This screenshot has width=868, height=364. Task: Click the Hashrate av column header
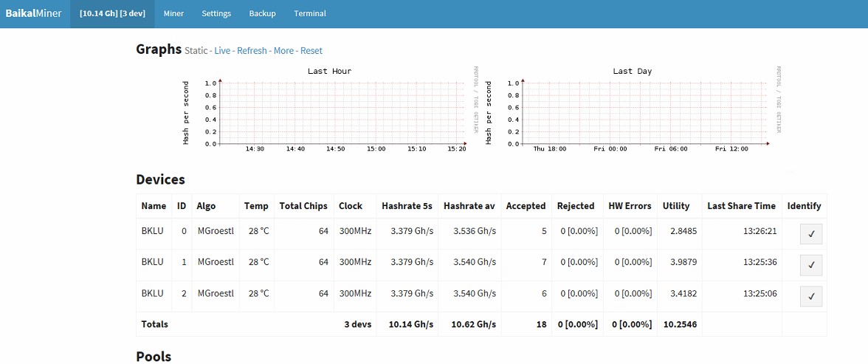coord(469,206)
